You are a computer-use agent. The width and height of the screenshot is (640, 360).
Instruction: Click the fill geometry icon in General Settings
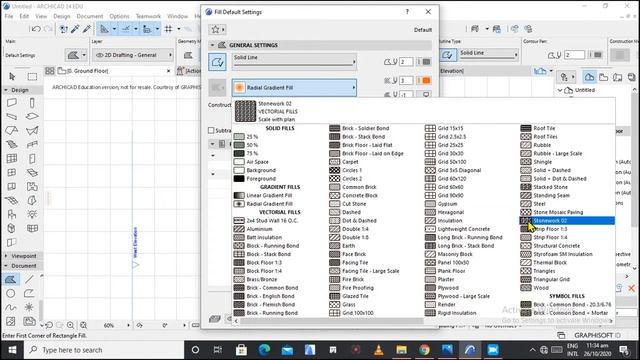(x=217, y=62)
